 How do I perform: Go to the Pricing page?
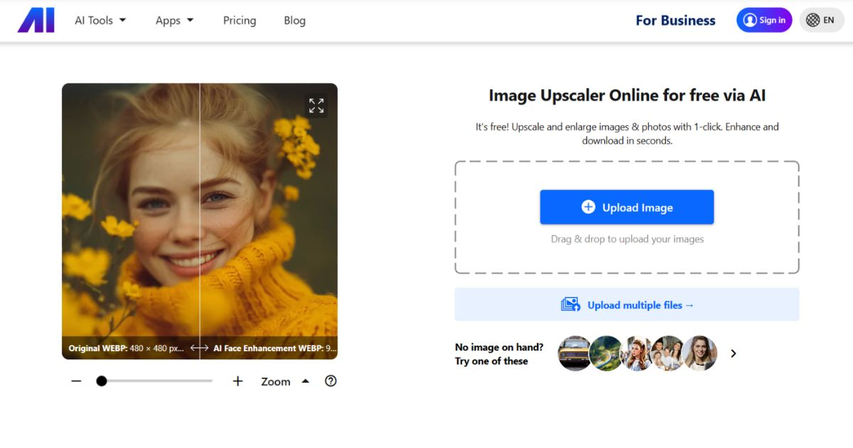pos(239,20)
